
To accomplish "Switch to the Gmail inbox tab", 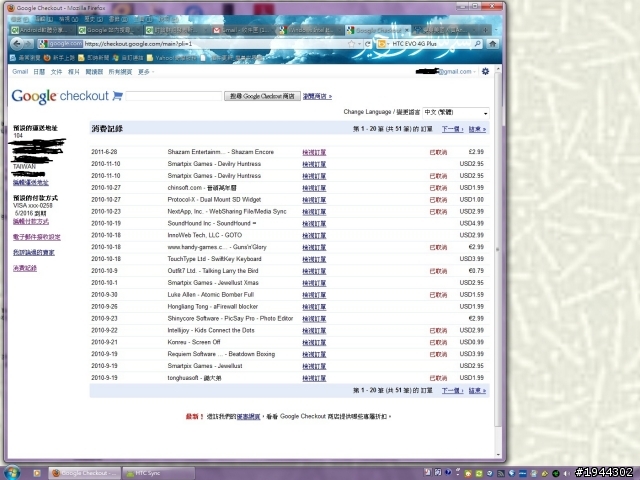I will pos(244,30).
